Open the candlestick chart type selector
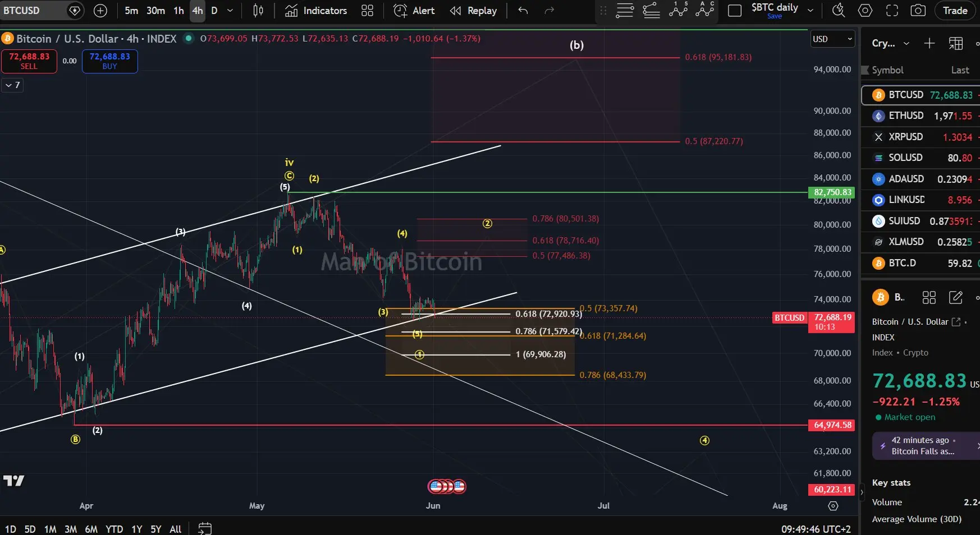980x535 pixels. (x=258, y=11)
